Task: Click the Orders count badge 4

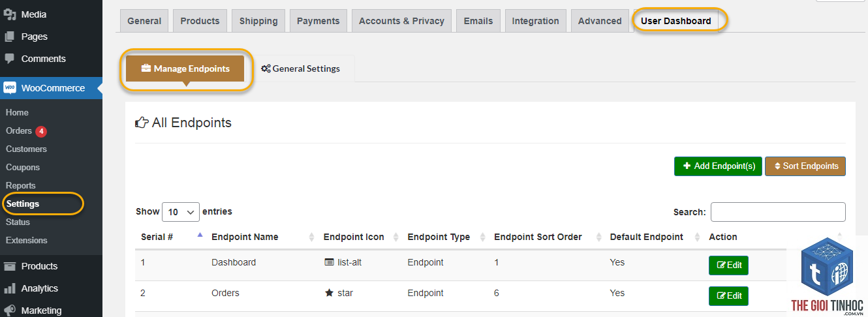Action: [x=41, y=131]
